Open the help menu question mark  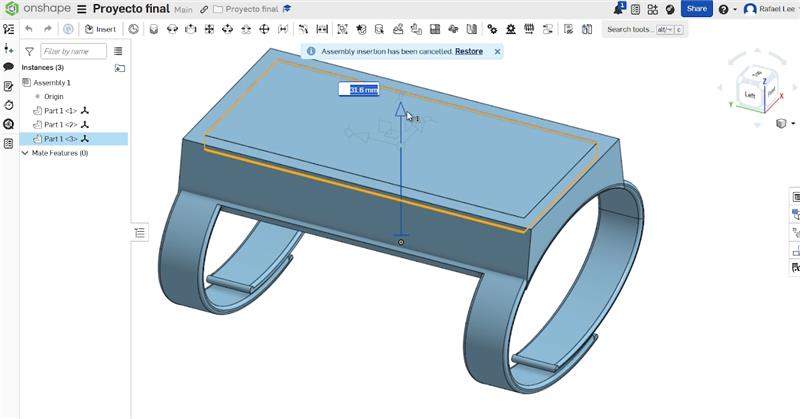(x=723, y=9)
